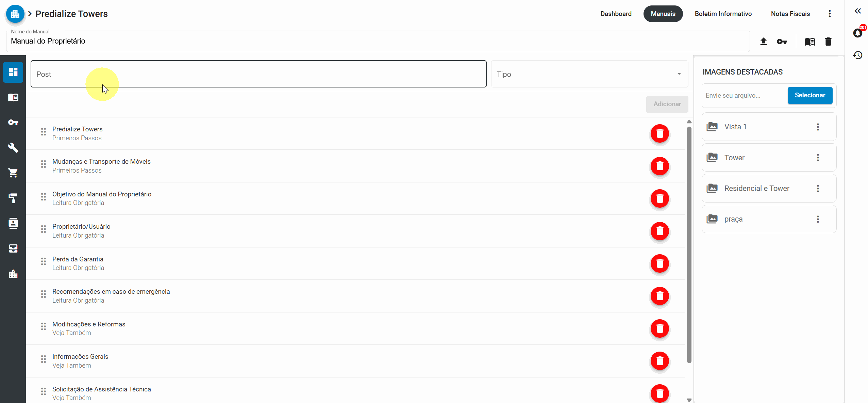Click the Selecionar button

click(x=810, y=95)
